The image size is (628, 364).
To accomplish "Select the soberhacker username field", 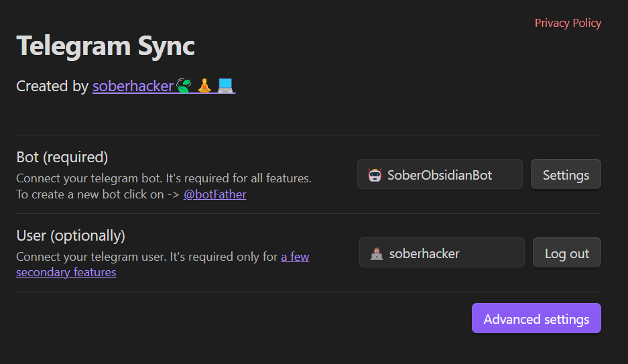I will [449, 253].
